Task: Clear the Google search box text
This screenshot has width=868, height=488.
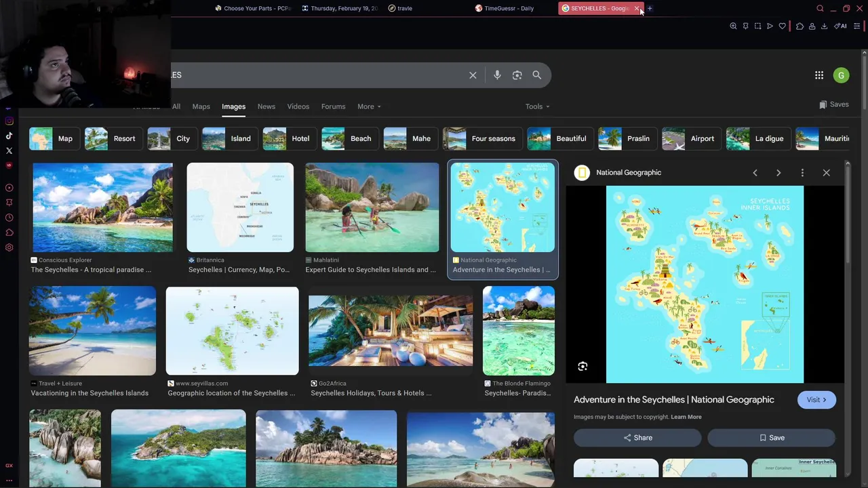Action: [473, 75]
